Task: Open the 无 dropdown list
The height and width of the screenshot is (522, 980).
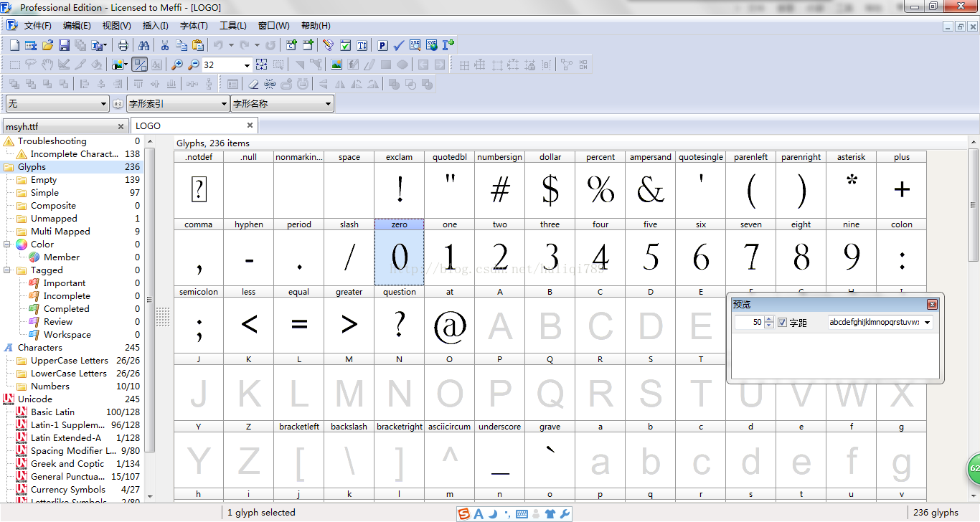Action: (x=57, y=104)
